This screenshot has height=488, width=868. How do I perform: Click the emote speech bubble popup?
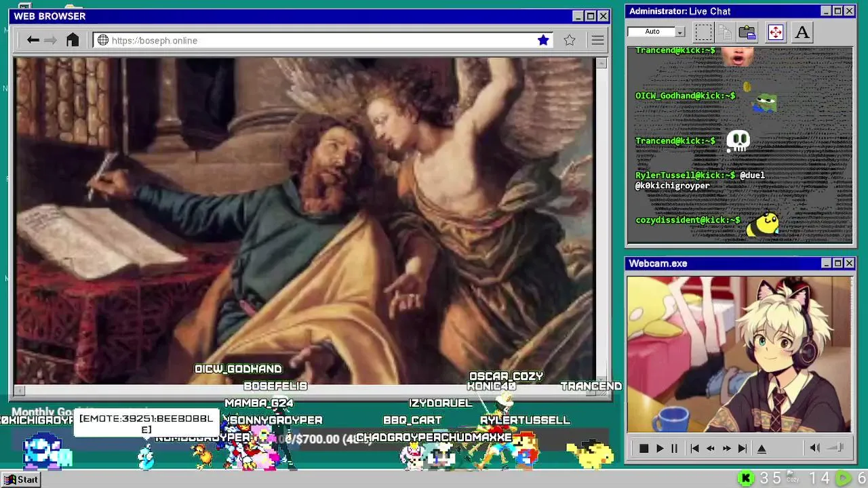coord(146,424)
